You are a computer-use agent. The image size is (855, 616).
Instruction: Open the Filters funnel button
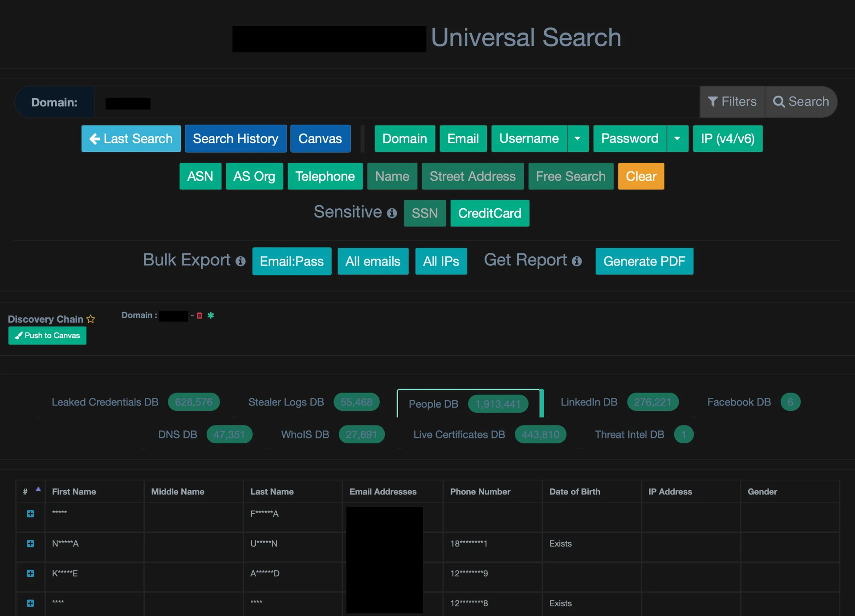[x=732, y=102]
